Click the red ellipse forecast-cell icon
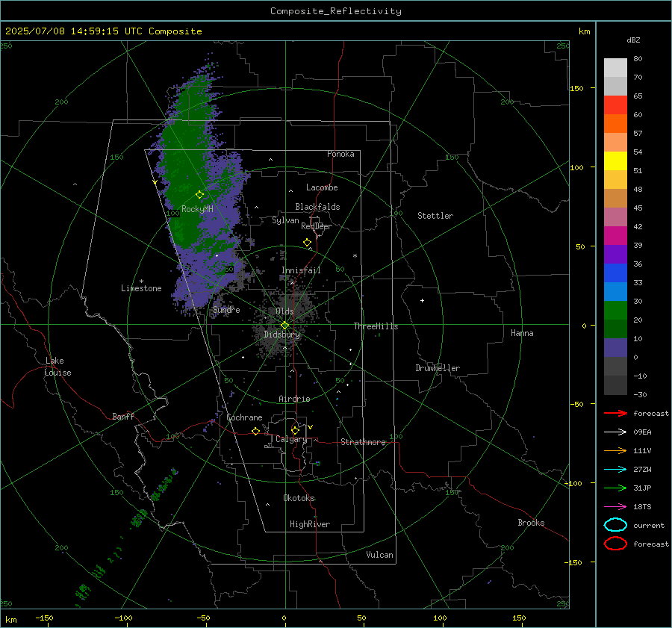Screen dimensions: 672x628 pyautogui.click(x=615, y=544)
